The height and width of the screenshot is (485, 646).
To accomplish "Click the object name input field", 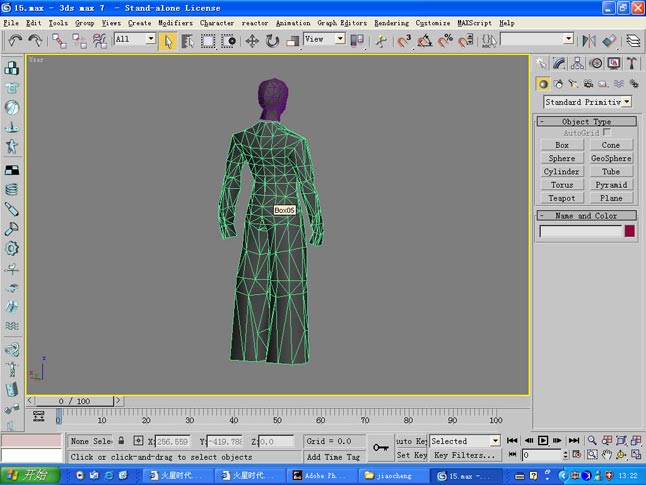I will (580, 231).
